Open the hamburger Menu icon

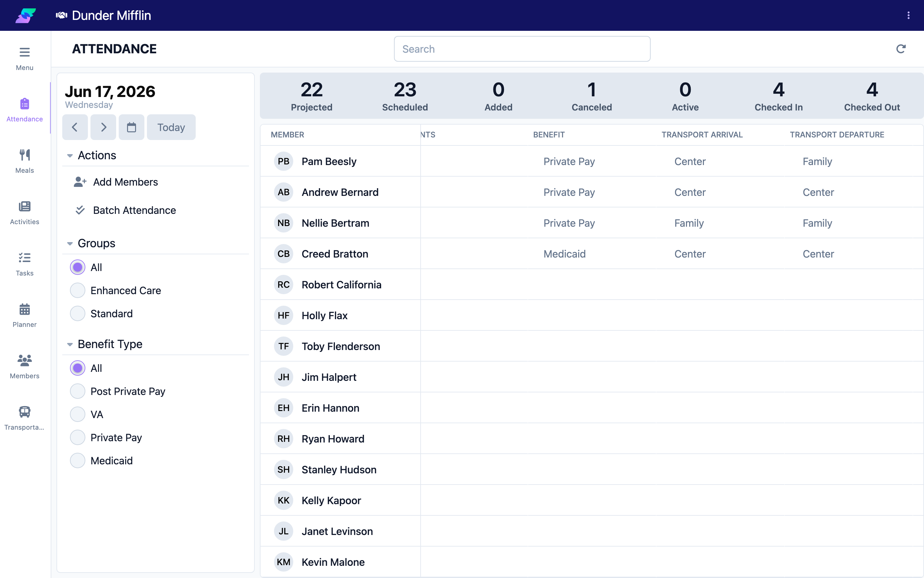point(24,52)
